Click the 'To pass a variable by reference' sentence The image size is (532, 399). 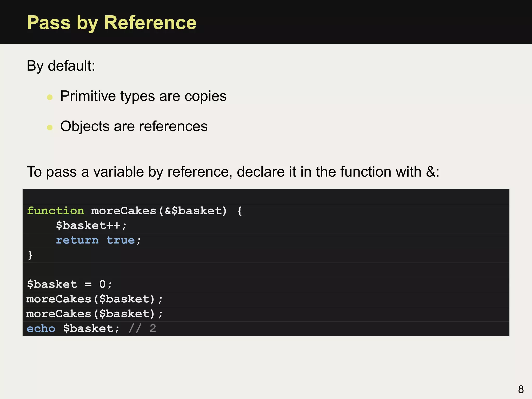[x=233, y=172]
